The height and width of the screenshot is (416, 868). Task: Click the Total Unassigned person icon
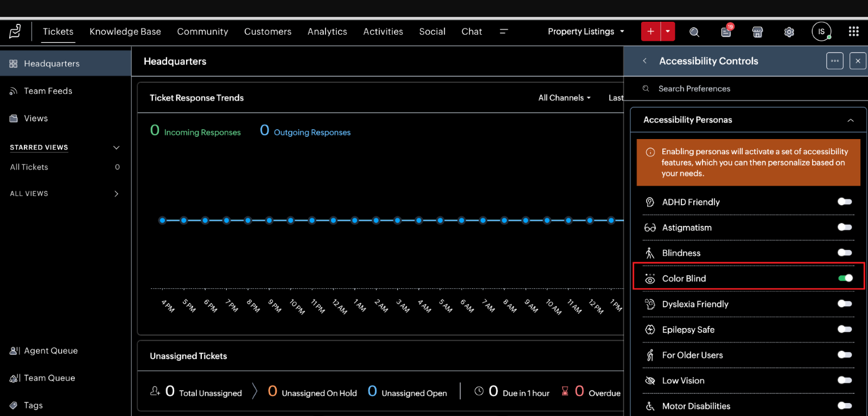[155, 391]
